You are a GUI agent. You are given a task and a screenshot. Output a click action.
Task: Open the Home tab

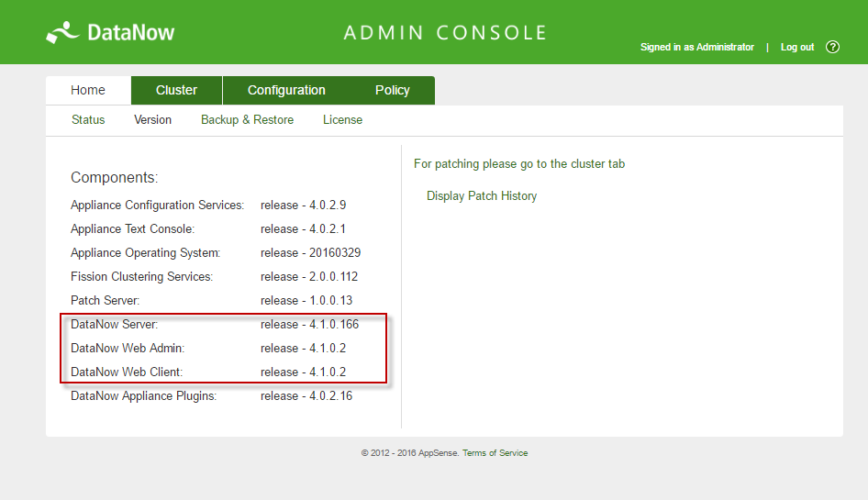[88, 90]
